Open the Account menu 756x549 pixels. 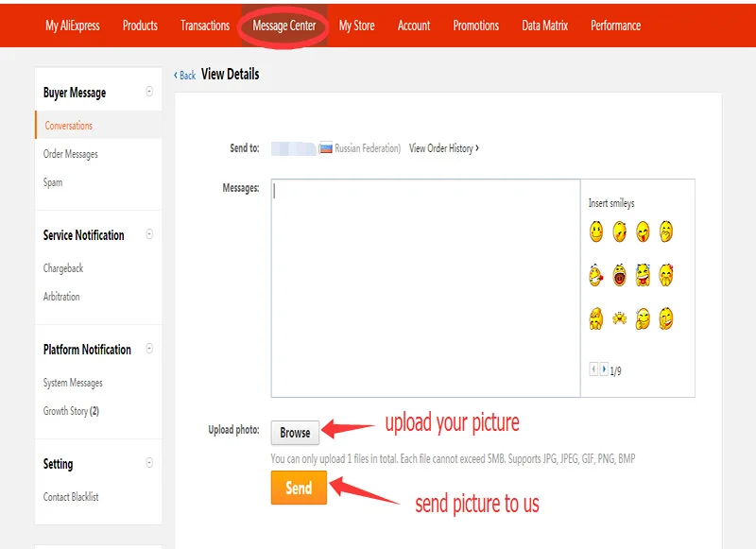(x=414, y=26)
